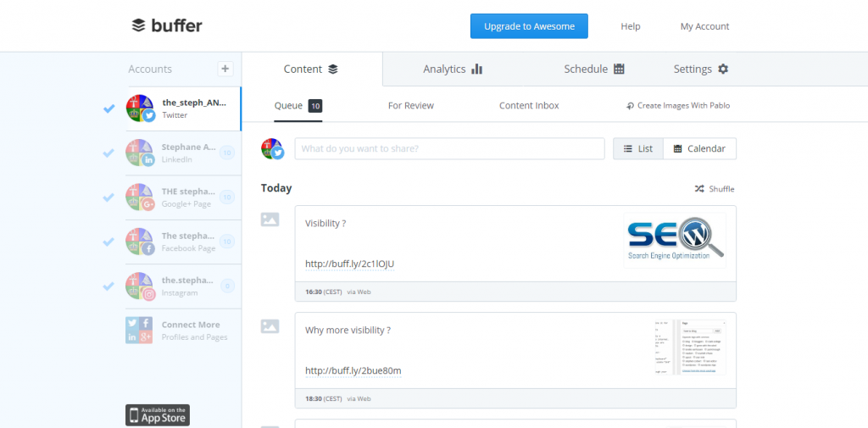
Task: Click the image placeholder icon beside Visibility post
Action: (x=270, y=220)
